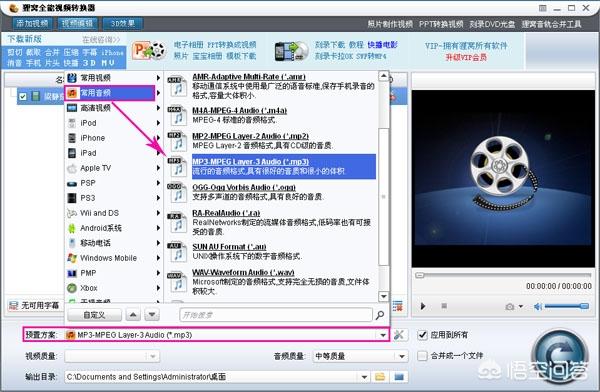Mute audio with the speaker icon
The width and height of the screenshot is (600, 392).
(x=538, y=306)
